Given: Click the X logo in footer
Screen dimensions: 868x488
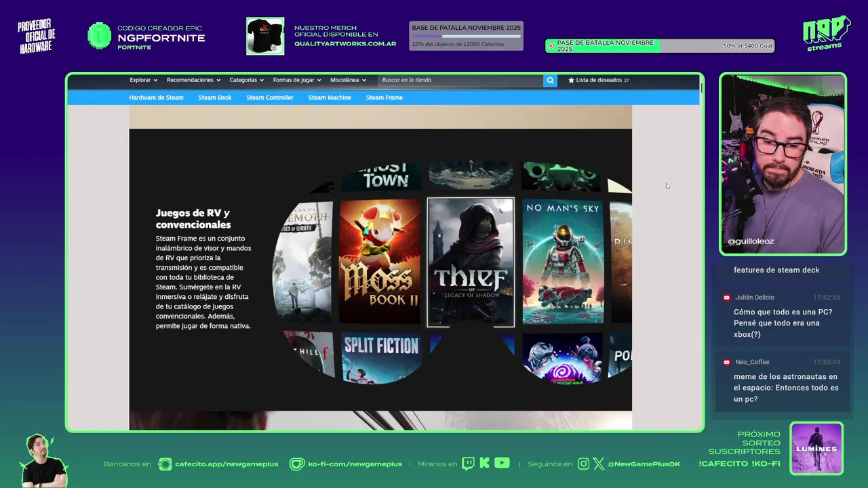Looking at the screenshot, I should [598, 464].
